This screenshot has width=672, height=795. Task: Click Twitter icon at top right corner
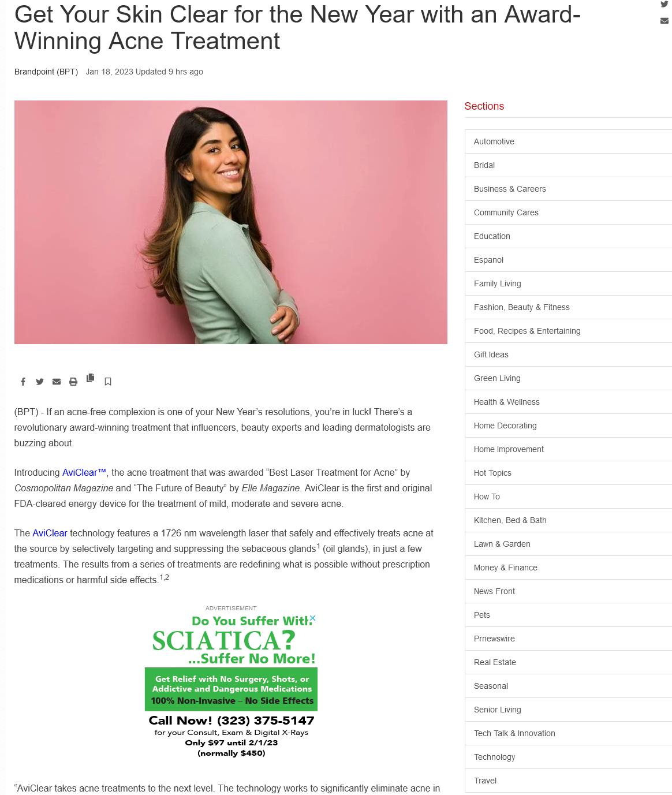pyautogui.click(x=664, y=4)
